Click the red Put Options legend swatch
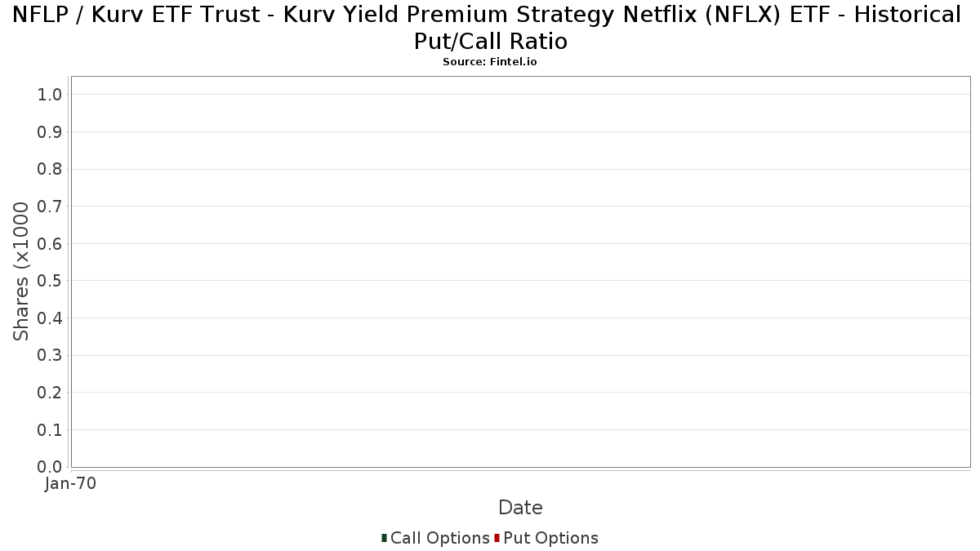 [497, 538]
